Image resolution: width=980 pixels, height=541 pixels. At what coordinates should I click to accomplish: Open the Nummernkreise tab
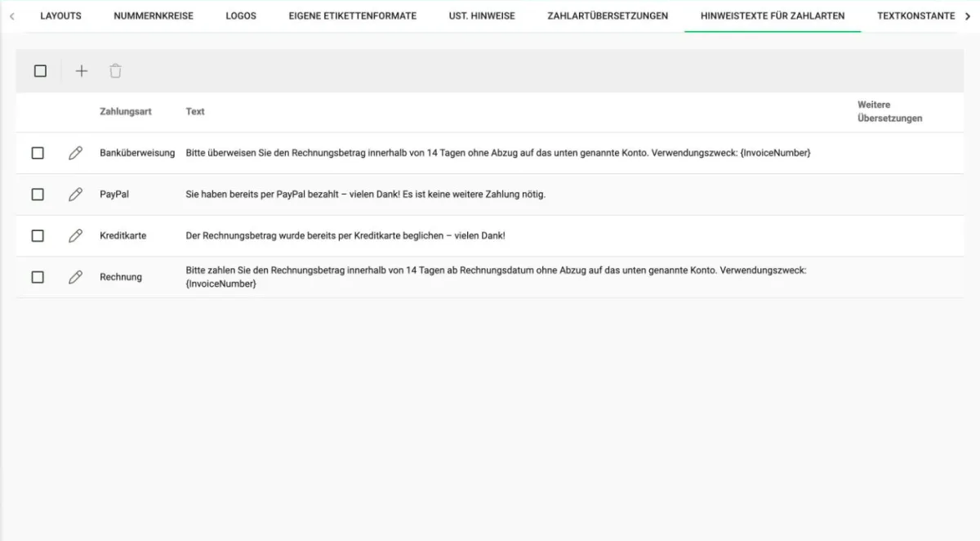pyautogui.click(x=154, y=16)
